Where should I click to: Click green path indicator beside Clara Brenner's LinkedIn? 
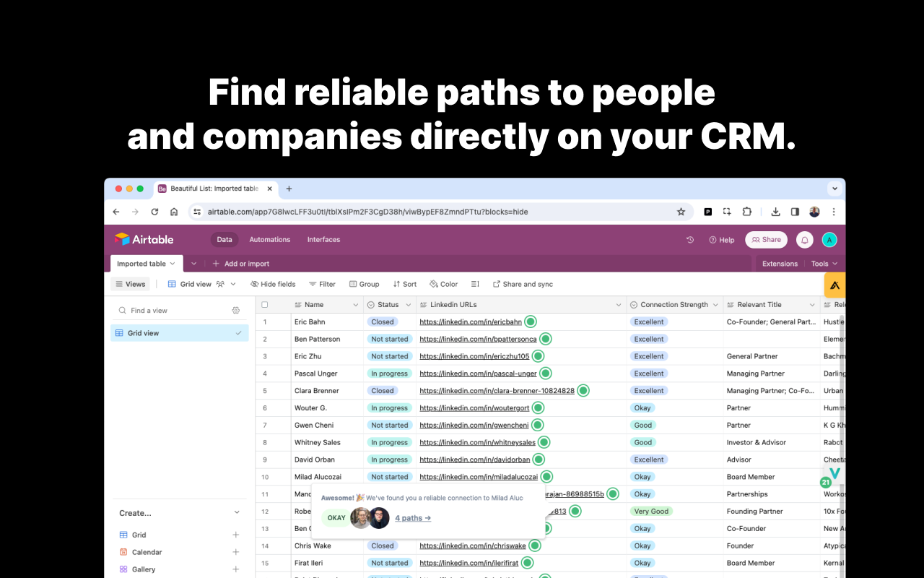(583, 390)
